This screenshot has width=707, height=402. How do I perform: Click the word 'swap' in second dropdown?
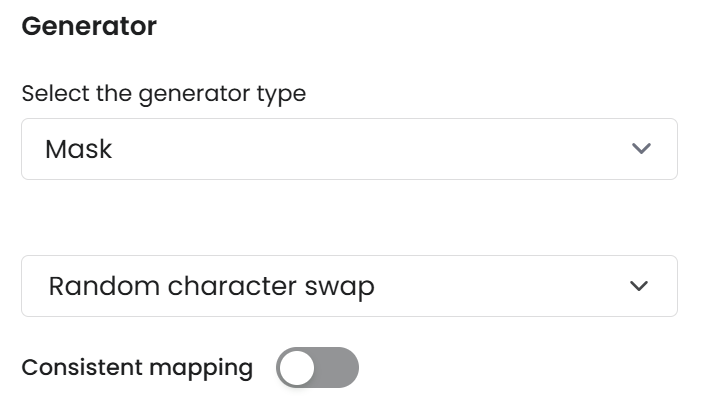point(339,287)
